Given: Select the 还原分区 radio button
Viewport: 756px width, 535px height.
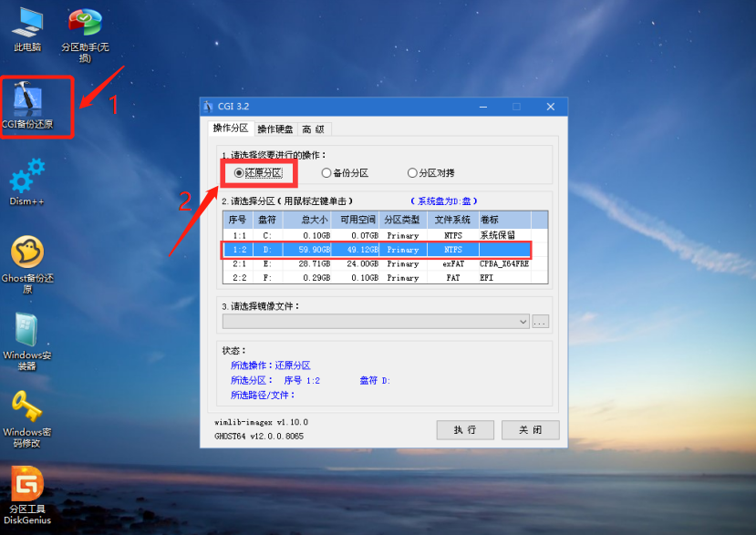Looking at the screenshot, I should point(239,172).
